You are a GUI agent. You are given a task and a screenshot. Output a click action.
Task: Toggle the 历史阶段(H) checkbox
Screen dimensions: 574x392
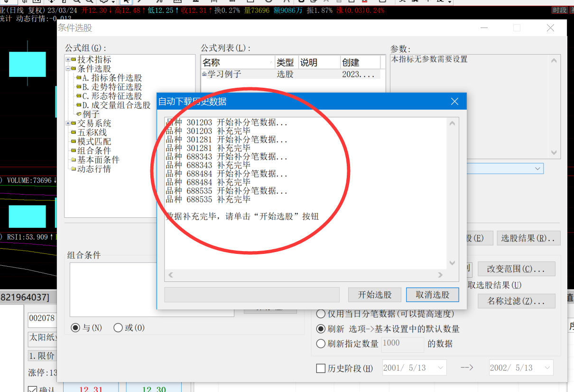[321, 368]
